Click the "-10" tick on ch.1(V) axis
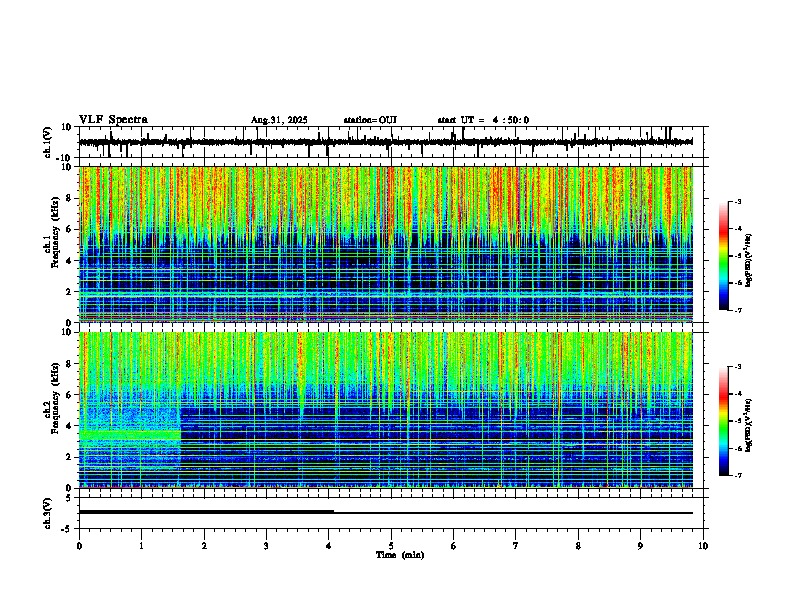This screenshot has width=792, height=612. pyautogui.click(x=64, y=158)
